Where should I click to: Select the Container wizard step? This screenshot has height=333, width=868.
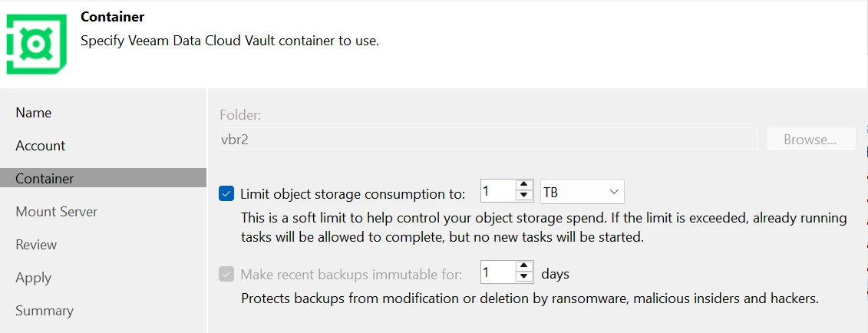click(x=45, y=179)
